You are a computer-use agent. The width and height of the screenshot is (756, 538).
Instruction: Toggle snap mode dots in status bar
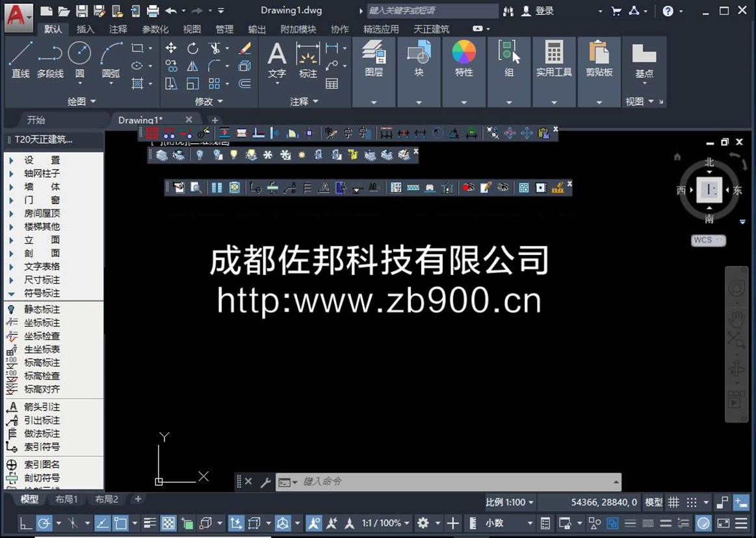(x=692, y=502)
